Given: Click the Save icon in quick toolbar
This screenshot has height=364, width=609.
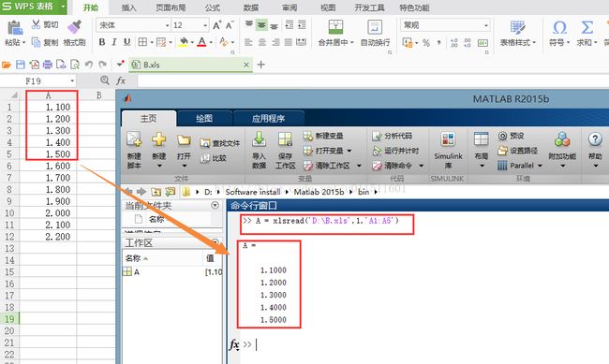Looking at the screenshot, I should pyautogui.click(x=21, y=65).
